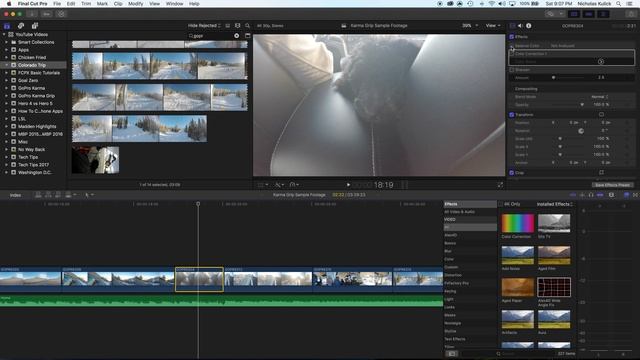Screen dimensions: 640x360
Task: Click the Save Effects Preset button
Action: point(612,185)
